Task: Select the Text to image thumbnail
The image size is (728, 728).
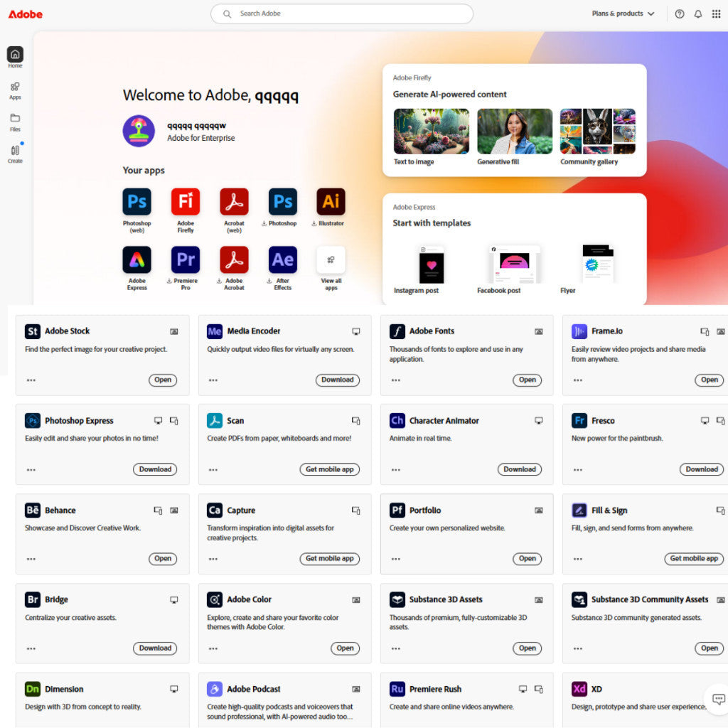Action: (432, 132)
